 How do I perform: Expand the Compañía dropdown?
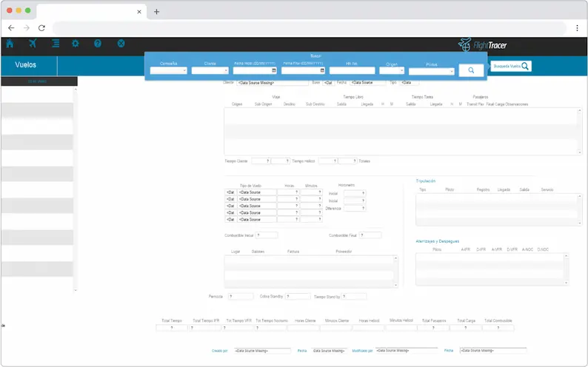[x=168, y=71]
